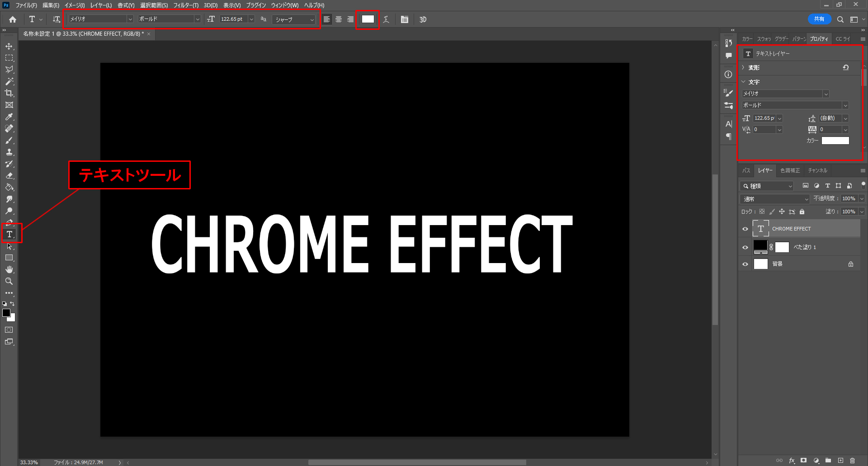
Task: Select the Hand tool
Action: point(9,269)
